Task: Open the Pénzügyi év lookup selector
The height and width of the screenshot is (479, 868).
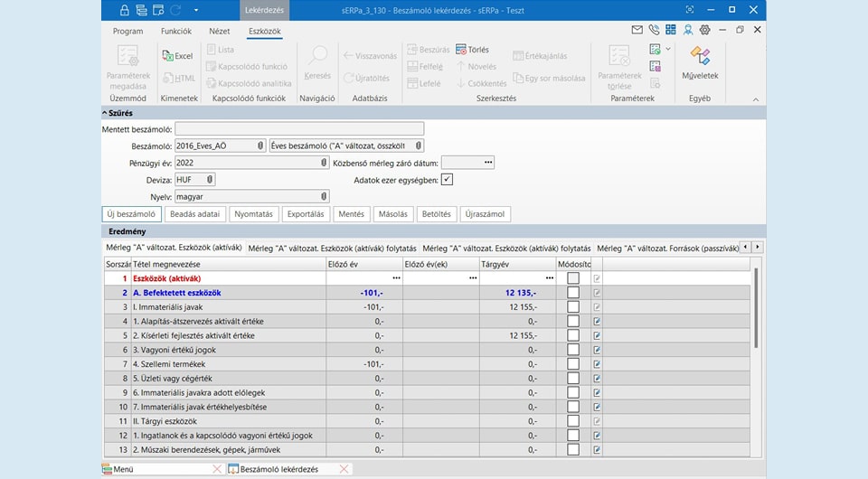Action: coord(324,163)
